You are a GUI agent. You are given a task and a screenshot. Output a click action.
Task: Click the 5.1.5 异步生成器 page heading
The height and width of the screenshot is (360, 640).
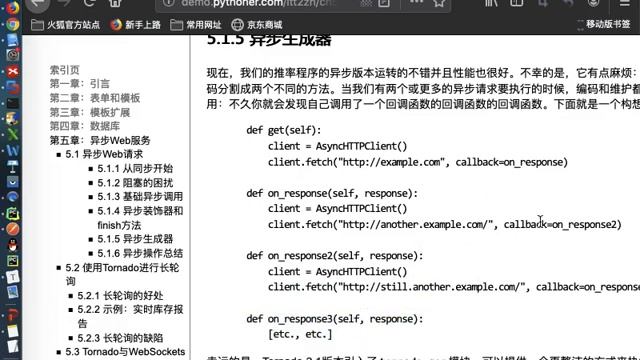point(269,40)
